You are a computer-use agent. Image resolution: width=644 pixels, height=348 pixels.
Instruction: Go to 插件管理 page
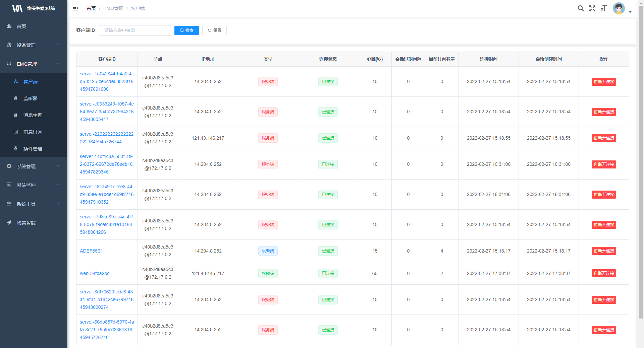33,149
